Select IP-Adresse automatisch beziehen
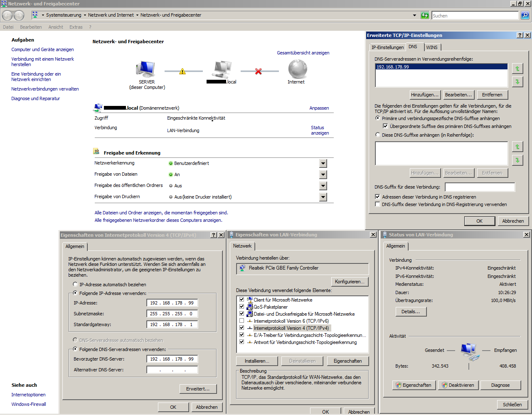This screenshot has width=532, height=415. pyautogui.click(x=75, y=285)
